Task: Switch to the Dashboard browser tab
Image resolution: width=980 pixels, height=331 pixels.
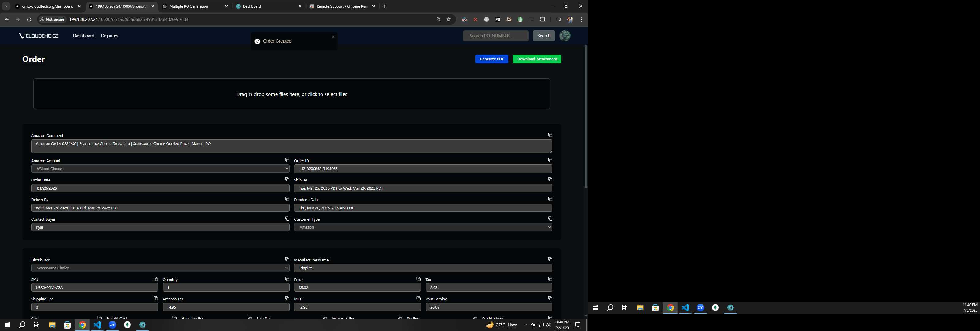Action: coord(266,6)
